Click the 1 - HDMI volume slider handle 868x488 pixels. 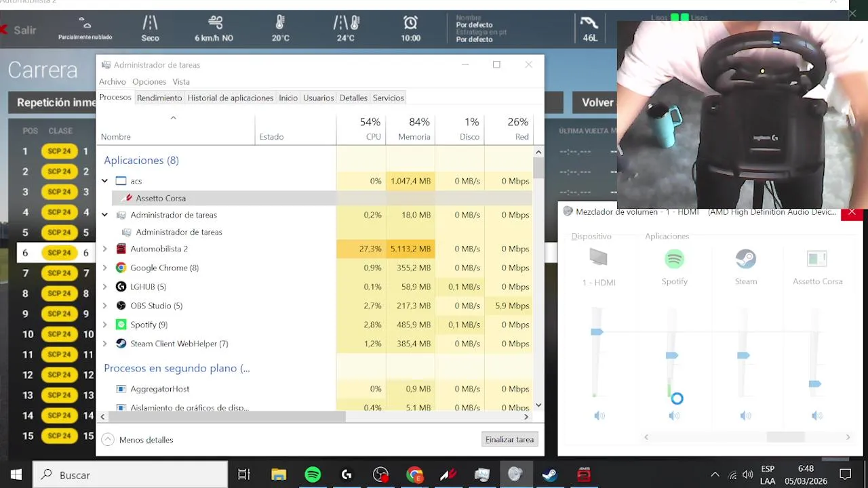597,331
